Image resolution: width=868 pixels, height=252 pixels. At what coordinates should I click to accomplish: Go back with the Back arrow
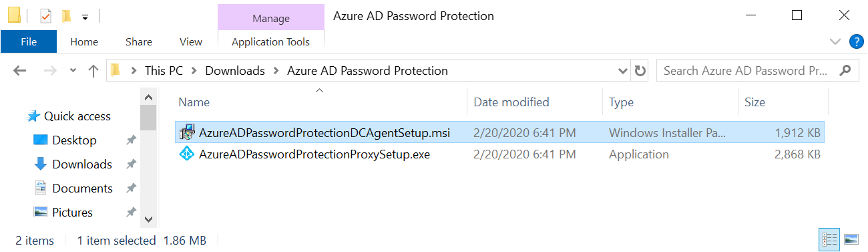19,71
